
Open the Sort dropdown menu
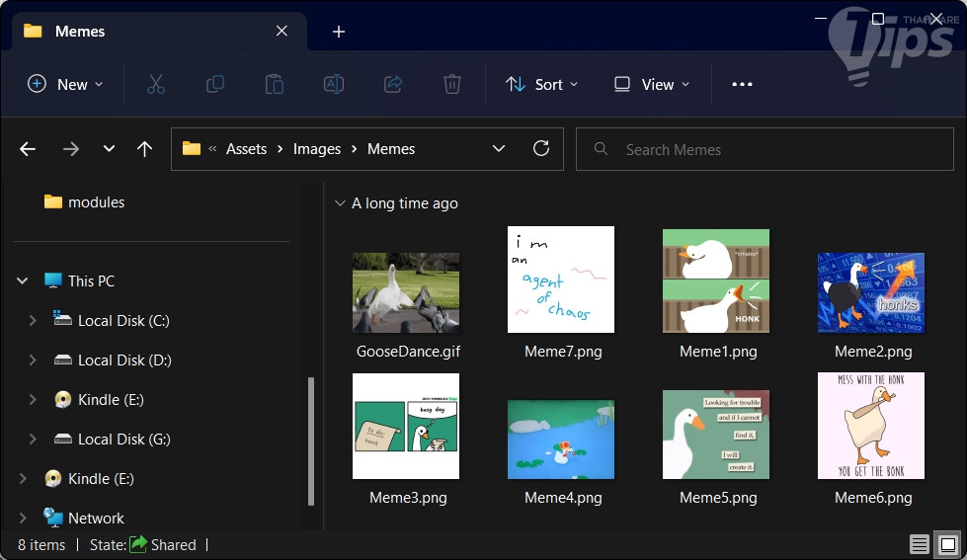pyautogui.click(x=541, y=85)
